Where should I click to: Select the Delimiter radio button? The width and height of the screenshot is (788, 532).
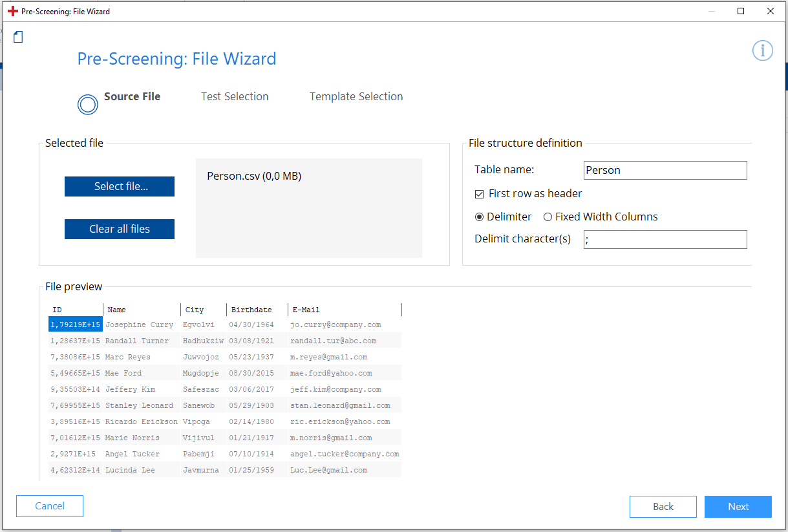479,217
